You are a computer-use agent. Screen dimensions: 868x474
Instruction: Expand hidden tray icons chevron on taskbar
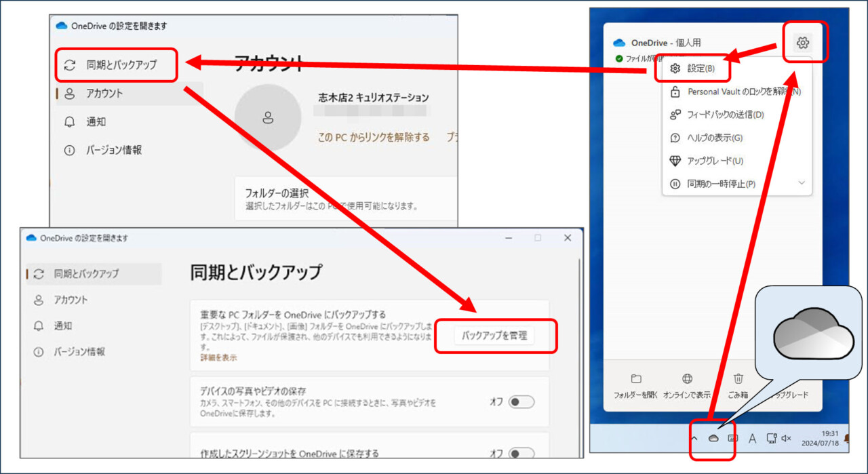point(694,439)
